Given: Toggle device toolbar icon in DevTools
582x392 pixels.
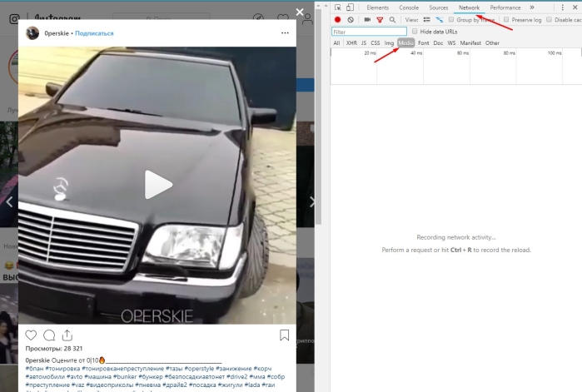Looking at the screenshot, I should coord(350,7).
